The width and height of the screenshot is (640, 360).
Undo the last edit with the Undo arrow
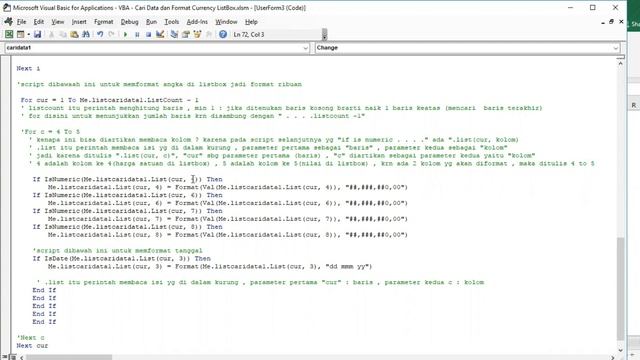[100, 34]
